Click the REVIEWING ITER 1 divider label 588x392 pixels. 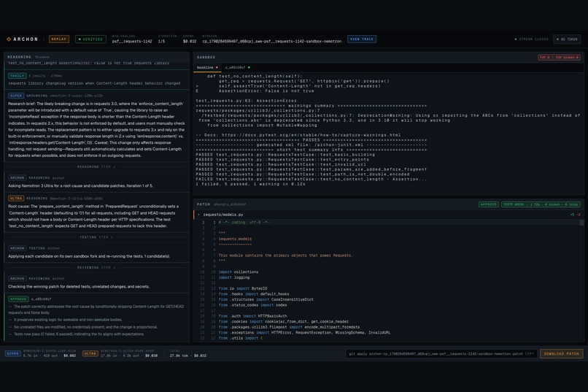[96, 267]
